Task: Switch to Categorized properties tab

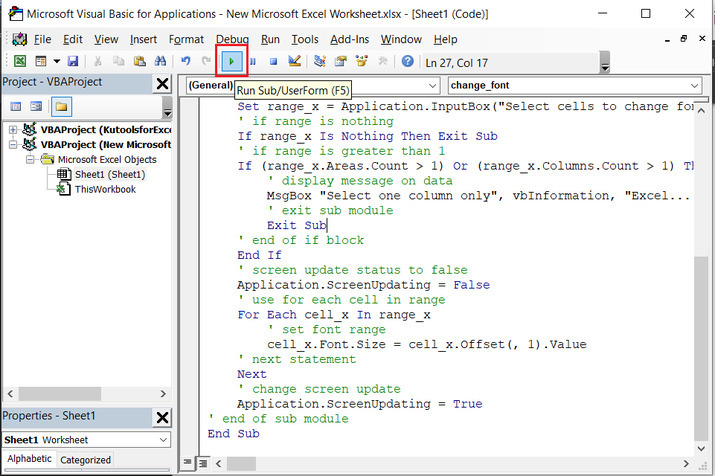Action: click(x=85, y=460)
